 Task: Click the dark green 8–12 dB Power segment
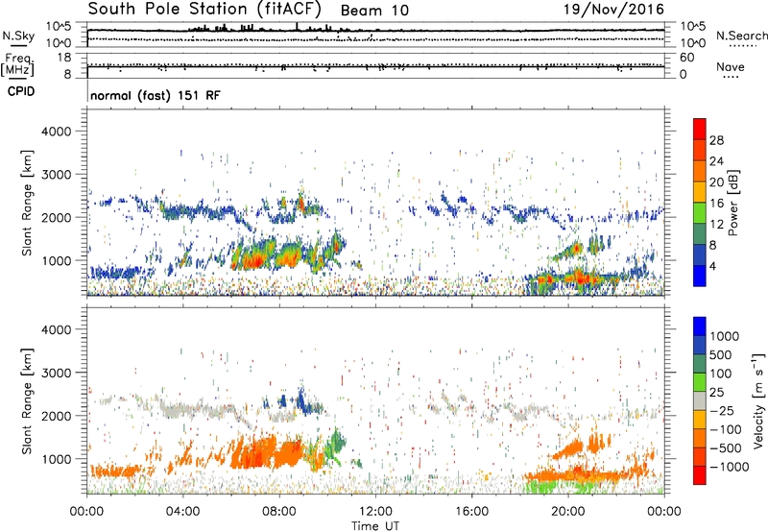700,234
